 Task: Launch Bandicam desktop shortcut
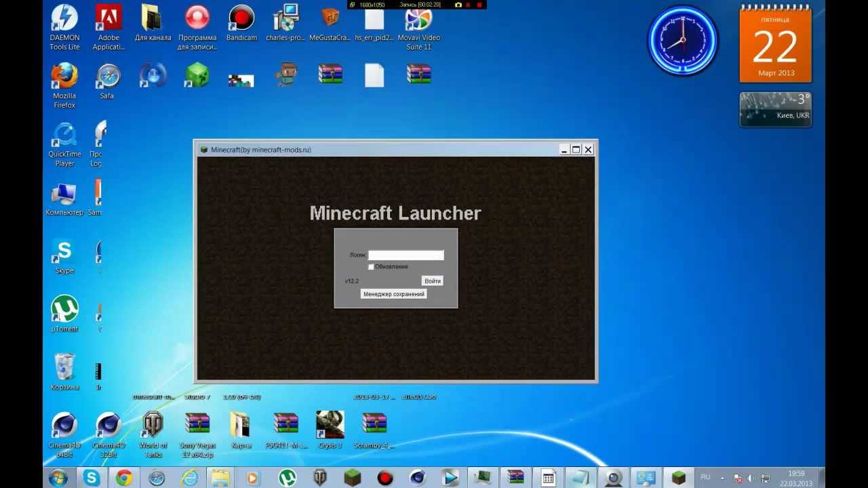[x=241, y=23]
